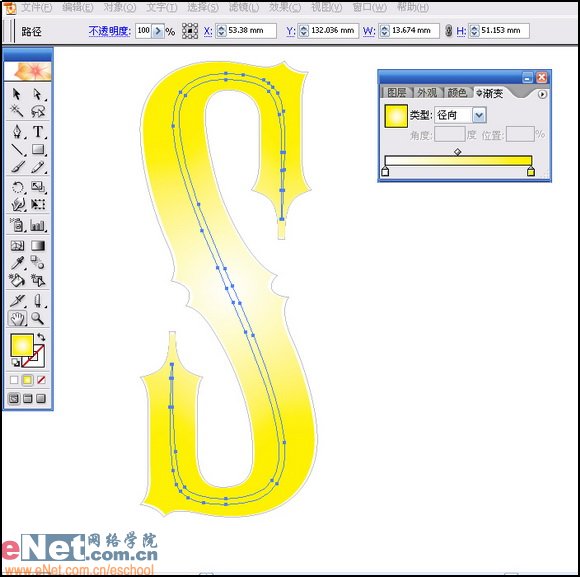This screenshot has width=580, height=577.
Task: Click the gradient midpoint diamond
Action: 458,152
